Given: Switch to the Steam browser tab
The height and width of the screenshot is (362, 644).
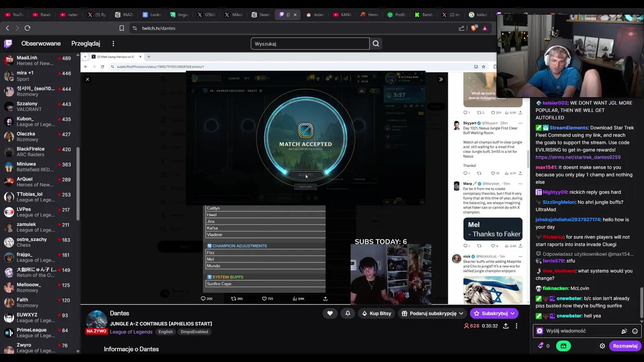Looking at the screenshot, I should (261, 15).
